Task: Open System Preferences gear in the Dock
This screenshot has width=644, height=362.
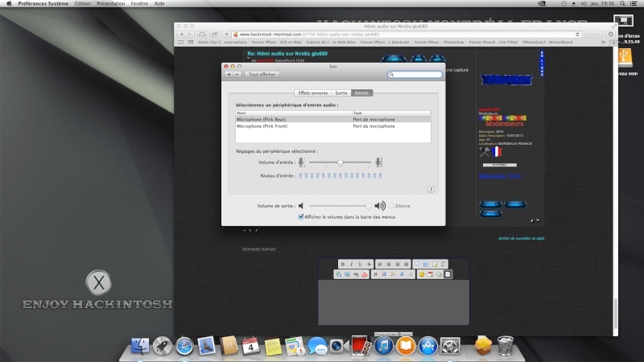Action: click(450, 346)
